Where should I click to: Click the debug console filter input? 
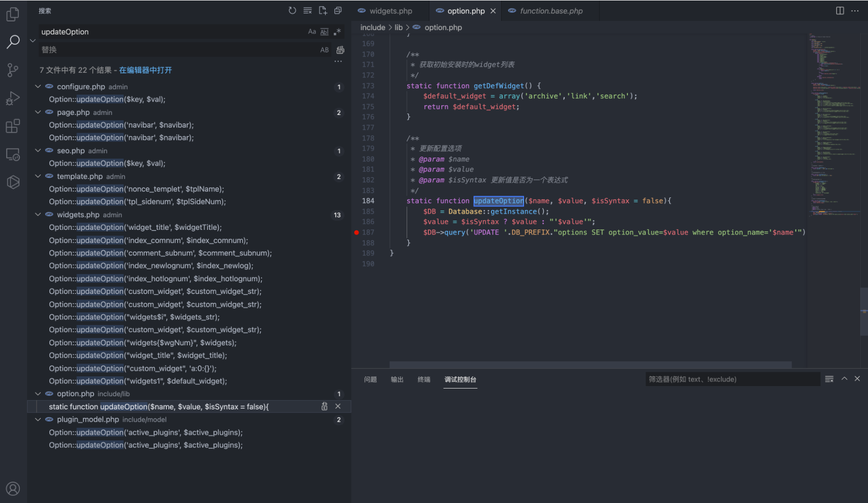click(732, 379)
